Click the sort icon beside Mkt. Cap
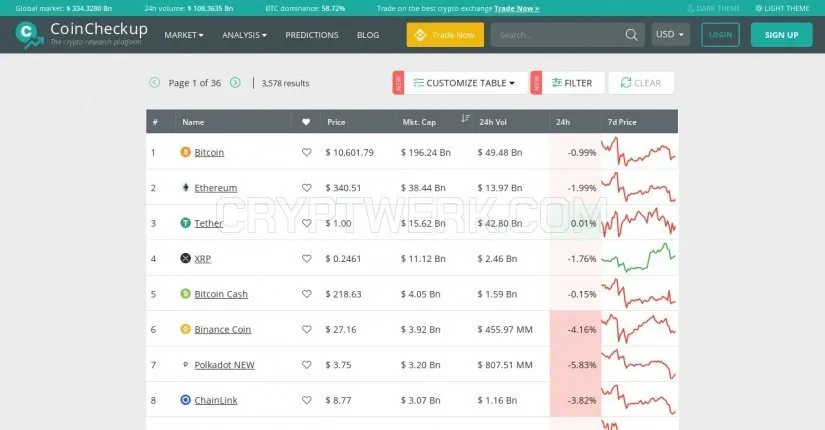This screenshot has height=430, width=825. click(465, 118)
